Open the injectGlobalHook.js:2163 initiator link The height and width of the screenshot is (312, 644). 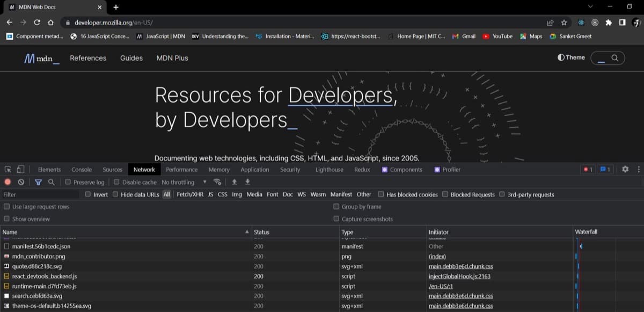click(x=459, y=276)
